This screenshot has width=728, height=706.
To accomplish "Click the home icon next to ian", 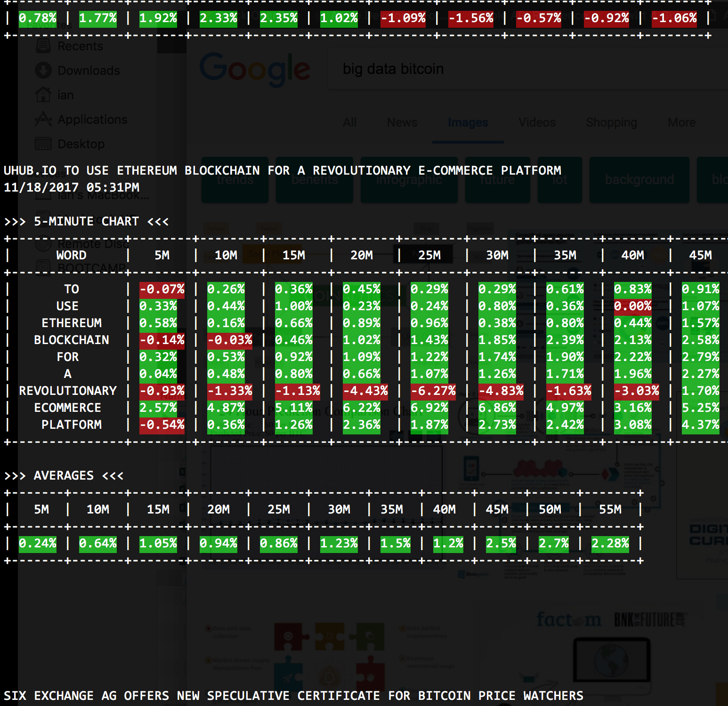I will (x=43, y=95).
